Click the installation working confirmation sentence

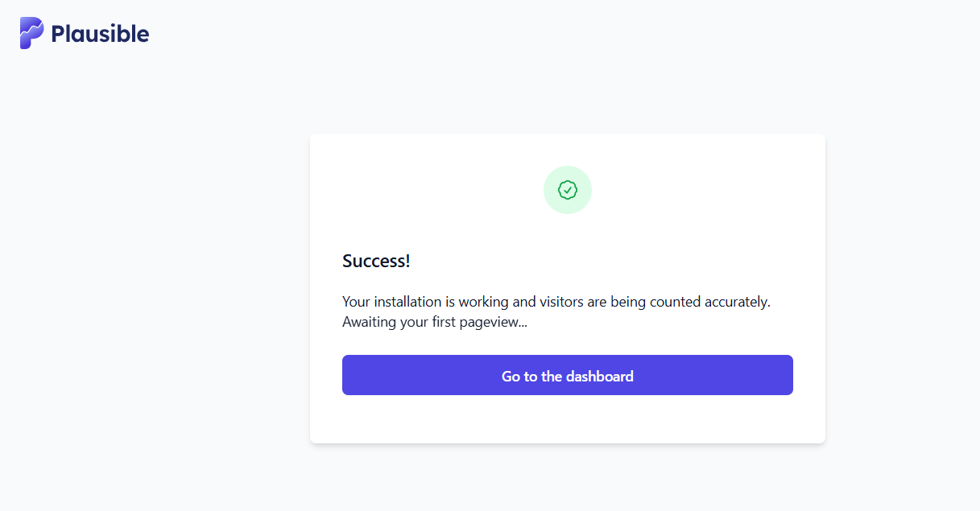click(556, 302)
